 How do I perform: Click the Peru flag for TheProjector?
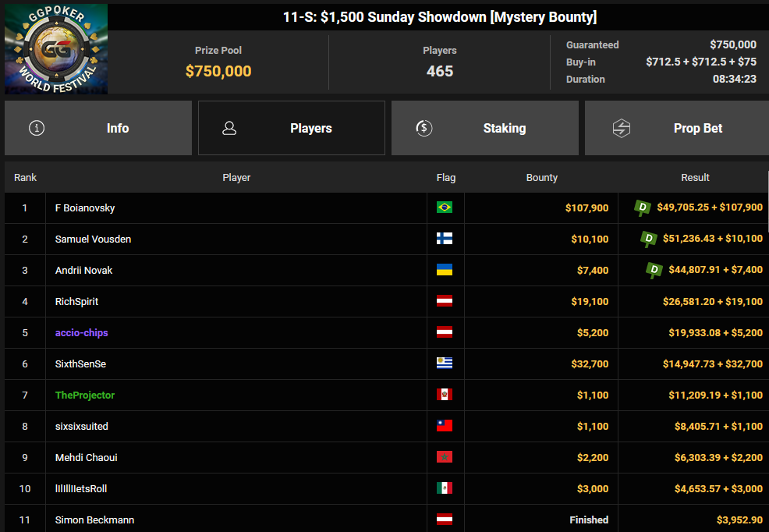click(x=445, y=395)
